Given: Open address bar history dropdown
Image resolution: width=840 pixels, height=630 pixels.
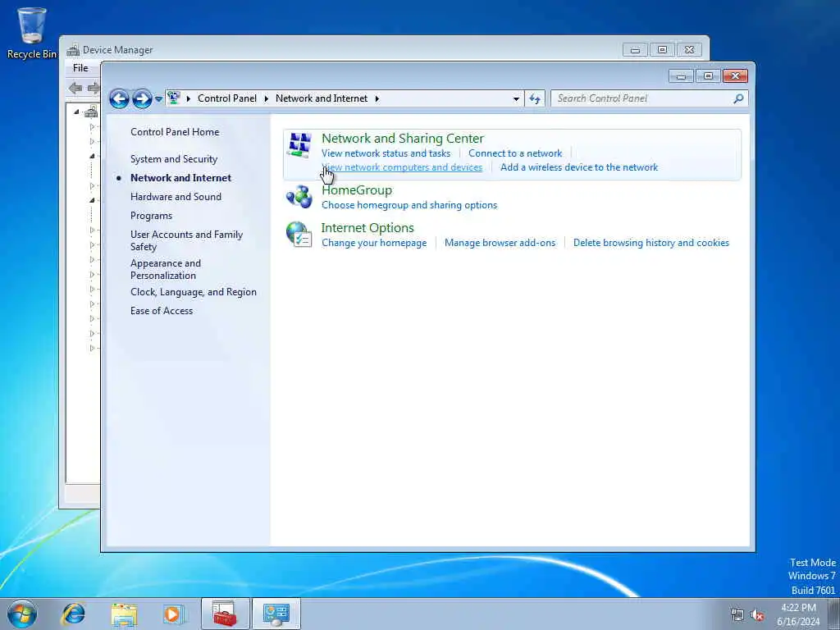Looking at the screenshot, I should 516,99.
